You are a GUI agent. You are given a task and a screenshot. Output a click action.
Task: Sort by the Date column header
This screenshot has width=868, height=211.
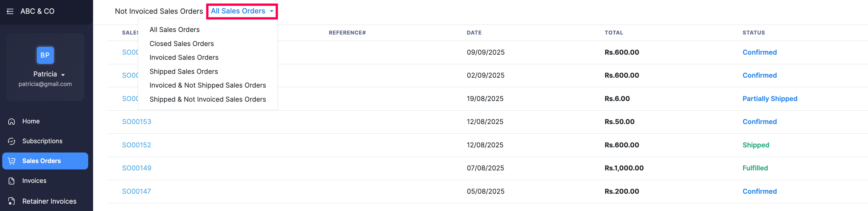pos(474,33)
